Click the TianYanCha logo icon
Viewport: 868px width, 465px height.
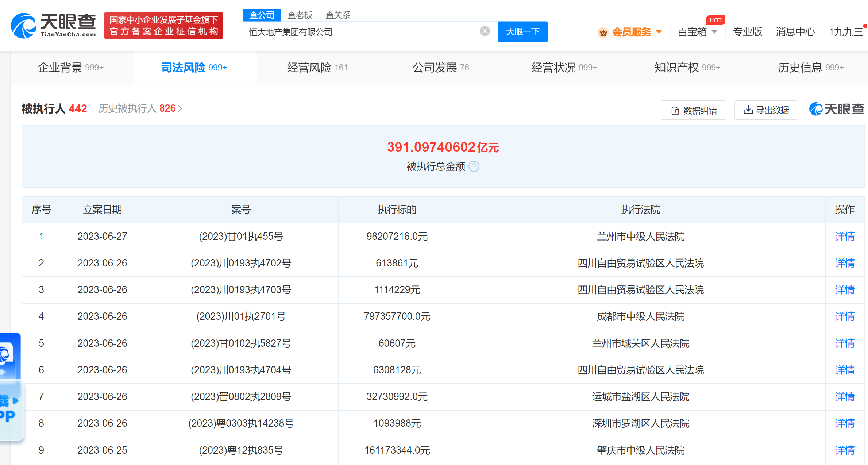tap(23, 26)
